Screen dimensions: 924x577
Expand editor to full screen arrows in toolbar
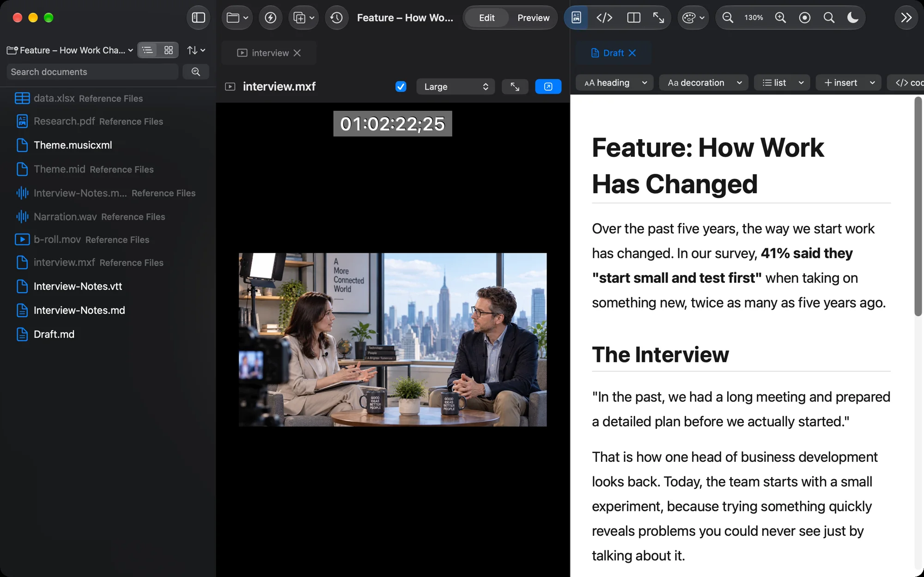(x=658, y=18)
